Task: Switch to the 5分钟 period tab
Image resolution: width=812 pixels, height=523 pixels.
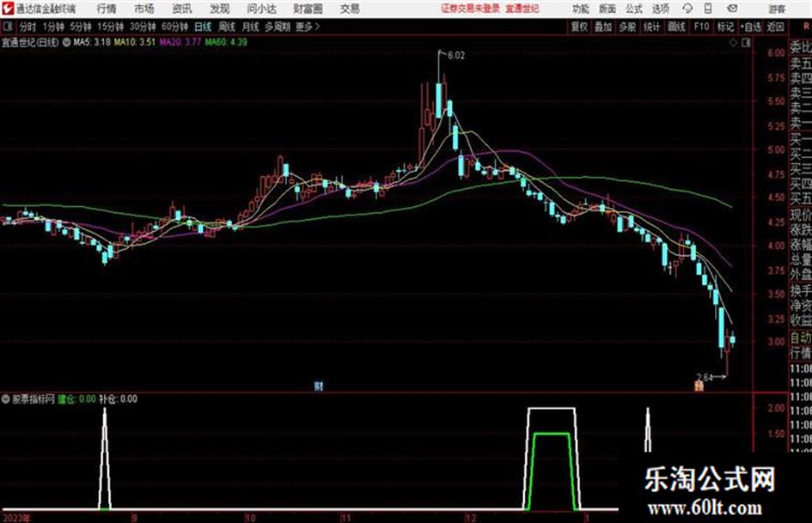Action: pyautogui.click(x=80, y=27)
